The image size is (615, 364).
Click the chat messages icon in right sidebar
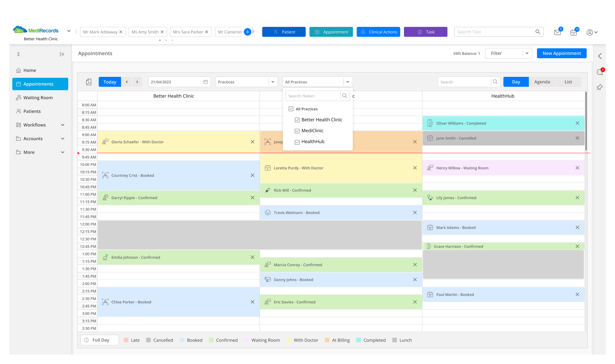pyautogui.click(x=600, y=72)
